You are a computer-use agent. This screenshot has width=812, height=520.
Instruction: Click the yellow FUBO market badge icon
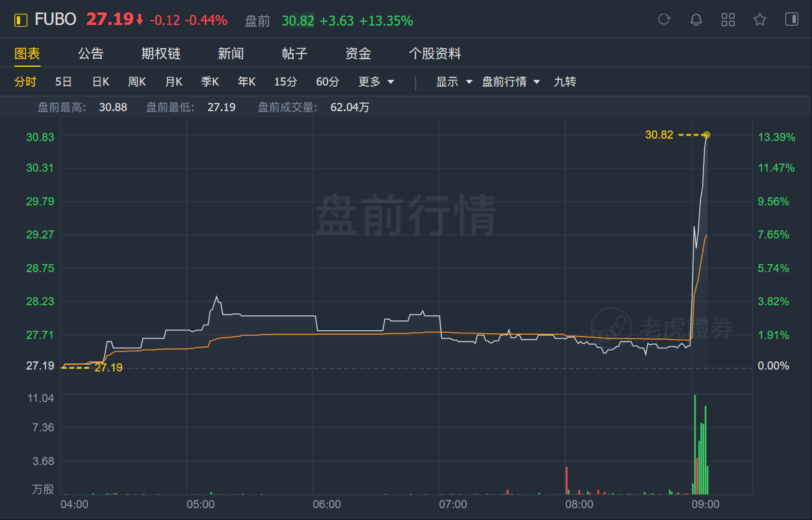[21, 20]
